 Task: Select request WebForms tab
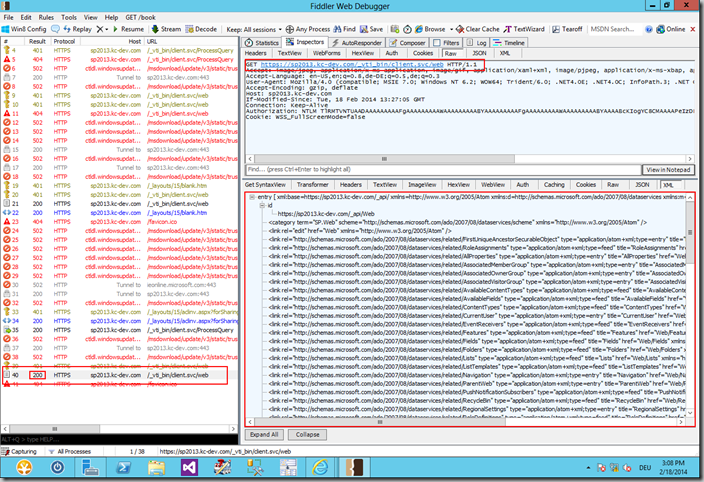click(x=326, y=53)
